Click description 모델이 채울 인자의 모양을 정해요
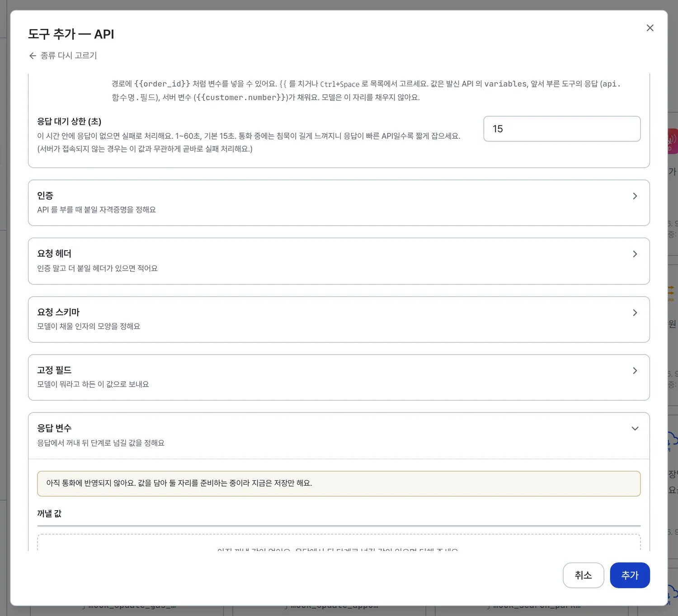678x616 pixels. (x=89, y=326)
